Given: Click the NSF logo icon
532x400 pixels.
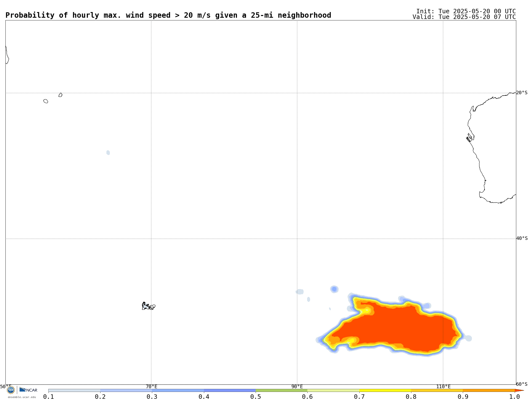Looking at the screenshot, I should tap(11, 390).
